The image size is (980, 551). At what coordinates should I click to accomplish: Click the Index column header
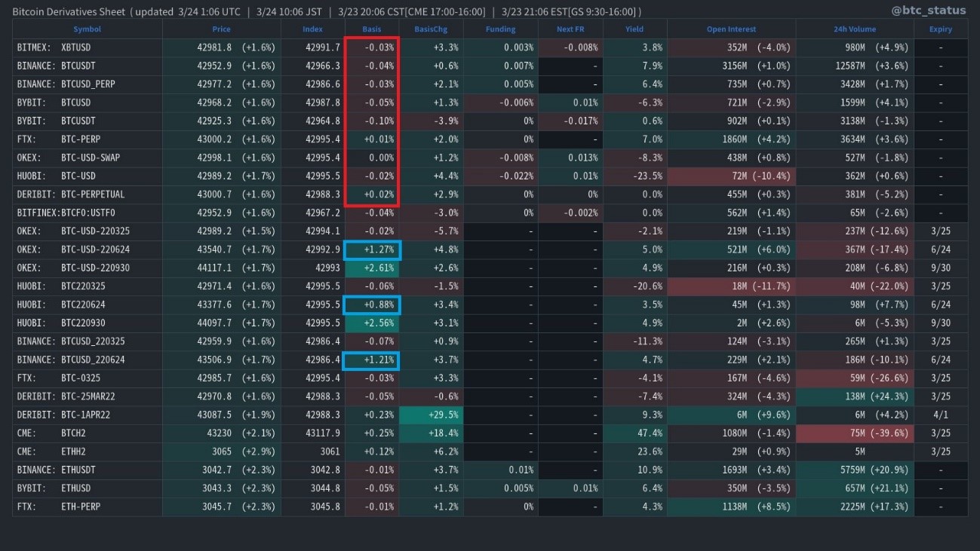tap(312, 29)
